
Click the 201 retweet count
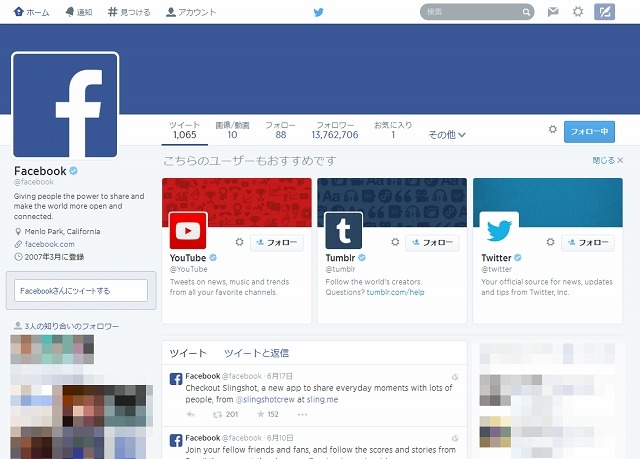[x=232, y=415]
